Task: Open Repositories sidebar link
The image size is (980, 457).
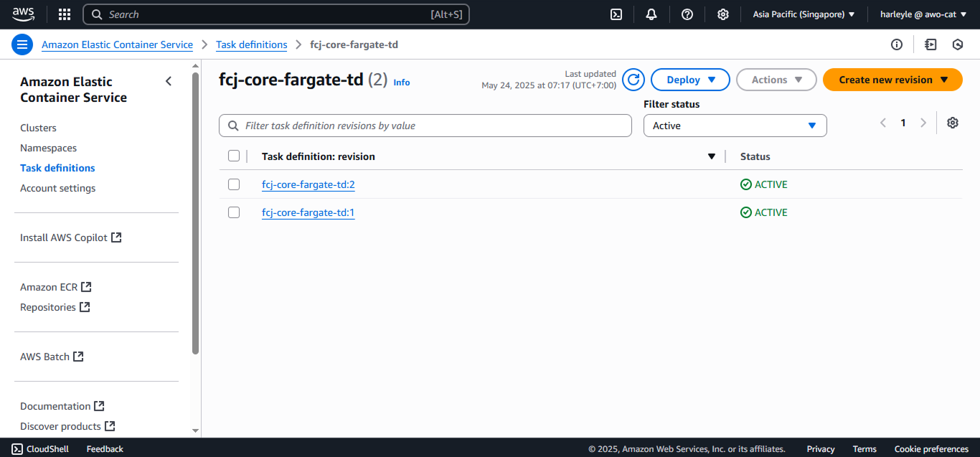Action: coord(48,307)
